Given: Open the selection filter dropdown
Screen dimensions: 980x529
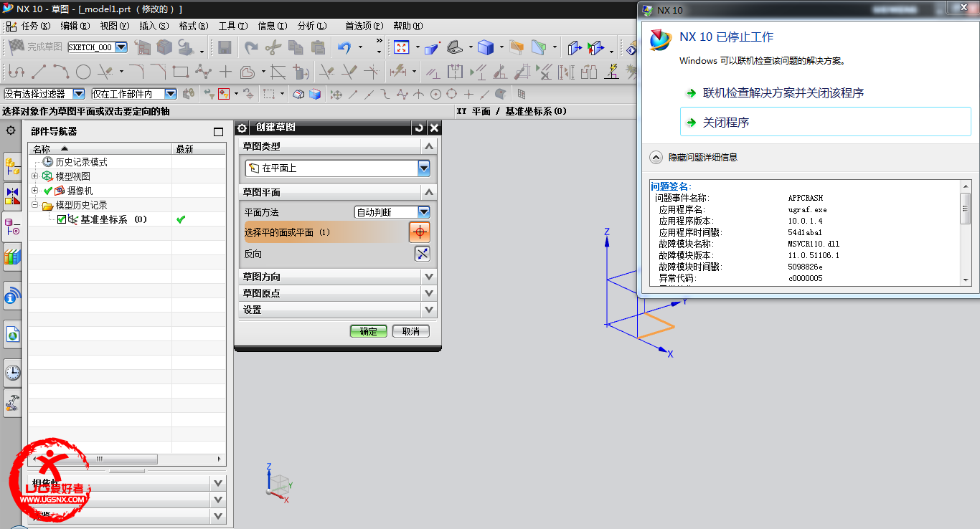Looking at the screenshot, I should 79,94.
